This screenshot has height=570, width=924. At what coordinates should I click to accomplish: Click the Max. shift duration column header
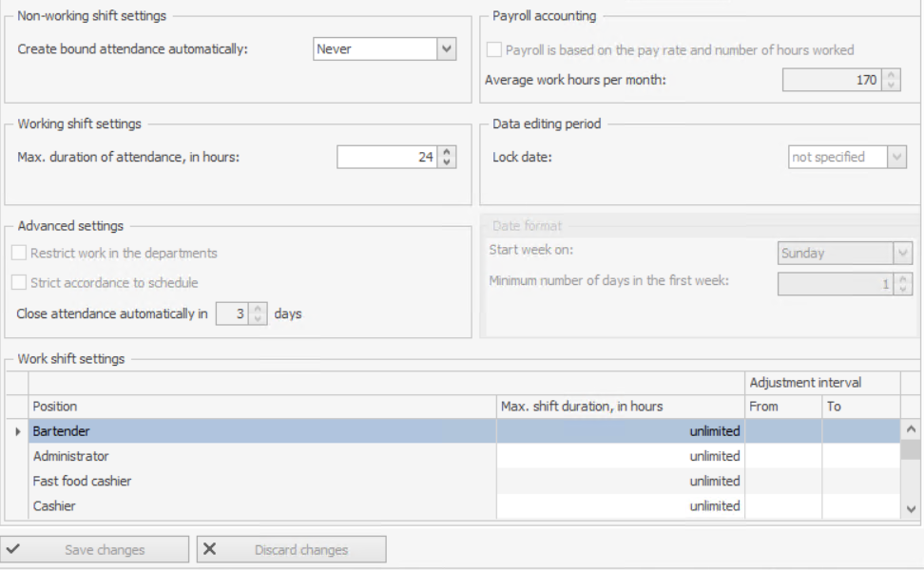[620, 407]
